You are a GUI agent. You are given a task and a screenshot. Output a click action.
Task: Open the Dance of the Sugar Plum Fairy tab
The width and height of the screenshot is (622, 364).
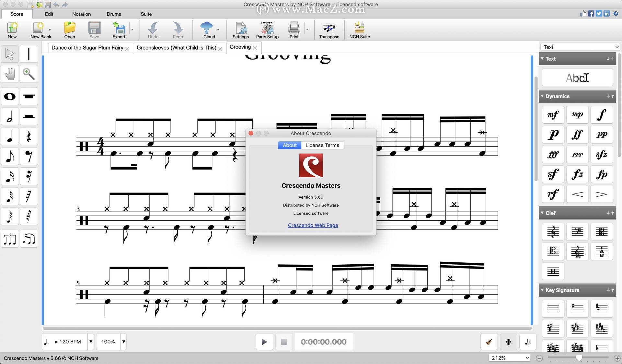(x=87, y=47)
